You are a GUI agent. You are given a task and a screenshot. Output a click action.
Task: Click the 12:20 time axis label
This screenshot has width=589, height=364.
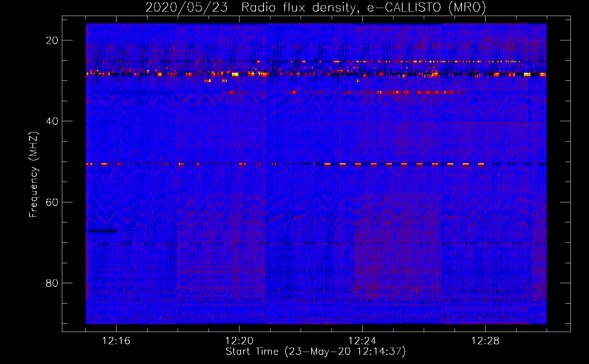[x=239, y=341]
